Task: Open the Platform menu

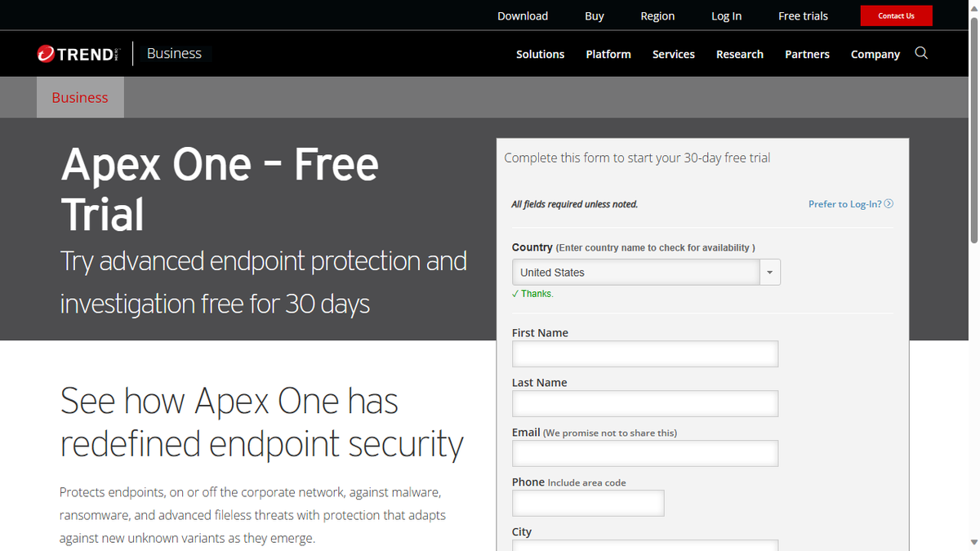Action: click(608, 54)
